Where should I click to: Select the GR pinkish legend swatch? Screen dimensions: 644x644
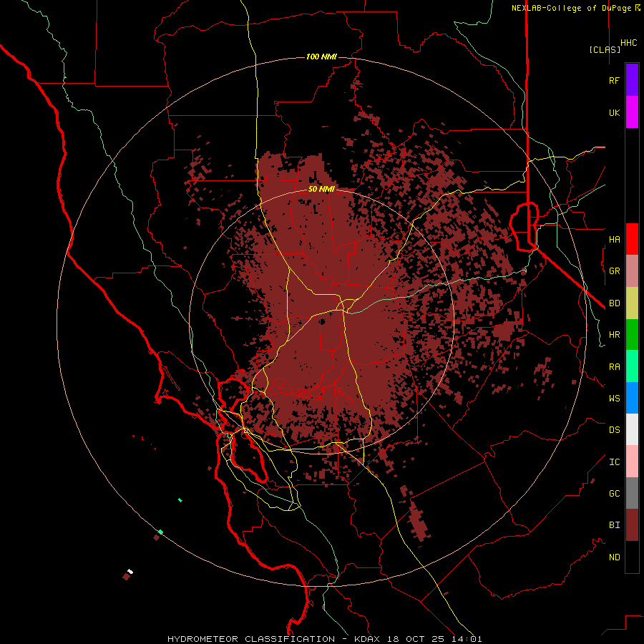[632, 271]
